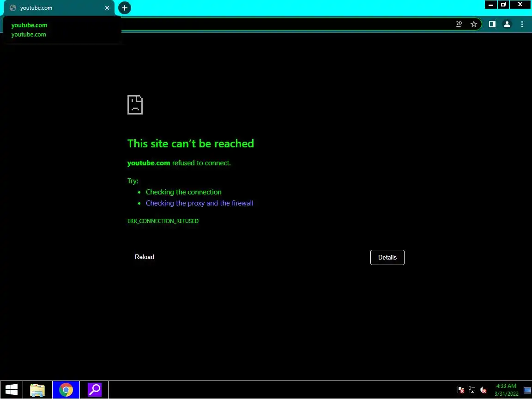Bookmark this page with the star icon
Image resolution: width=532 pixels, height=399 pixels.
(474, 24)
